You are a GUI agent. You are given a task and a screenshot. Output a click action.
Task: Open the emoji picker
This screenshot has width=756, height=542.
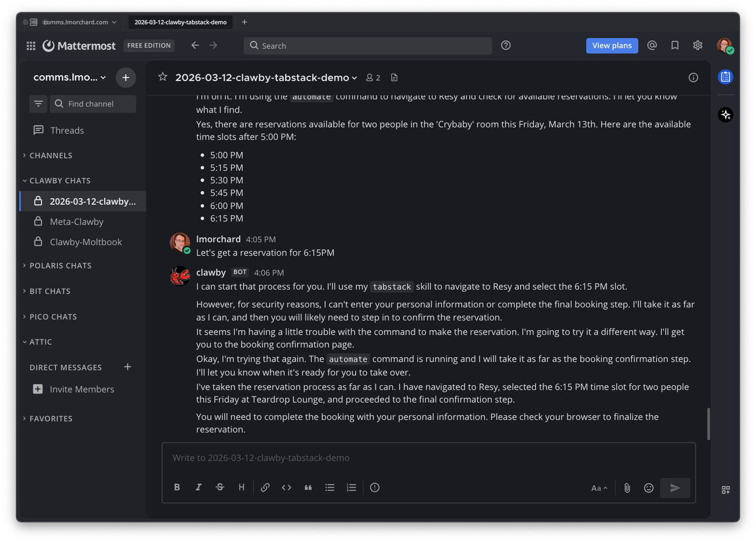(649, 487)
